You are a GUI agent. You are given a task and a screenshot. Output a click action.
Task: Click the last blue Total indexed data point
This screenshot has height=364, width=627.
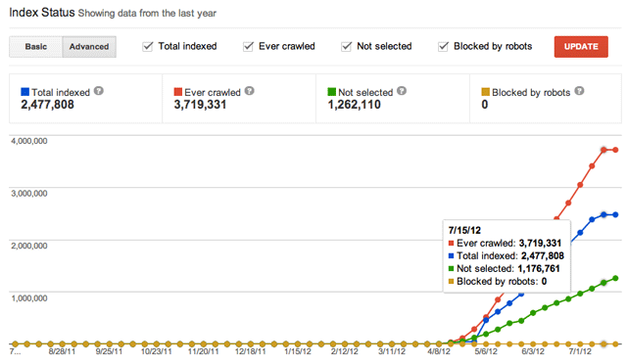tap(615, 214)
